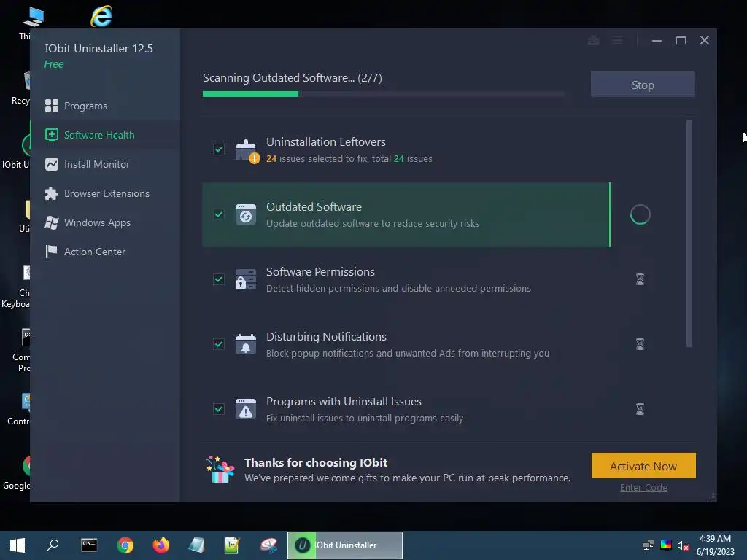The height and width of the screenshot is (560, 747).
Task: Select the Outdated Software row title
Action: [x=314, y=206]
